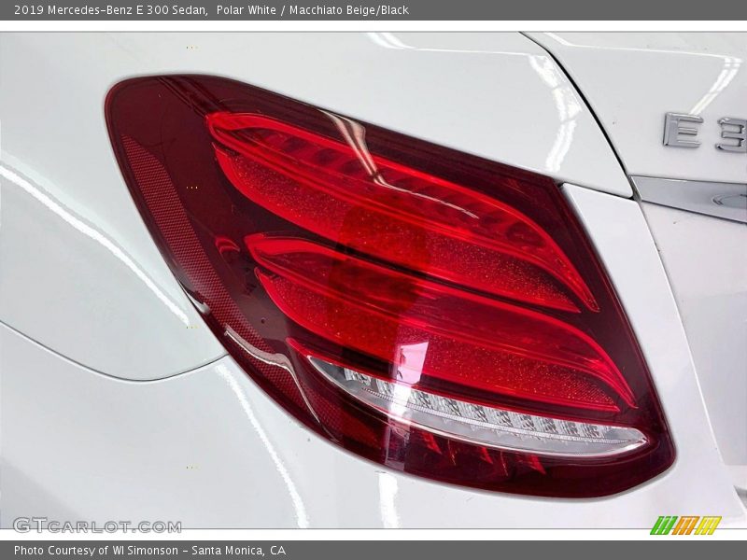
Task: Click the chrome letter E badge
Action: [x=683, y=130]
